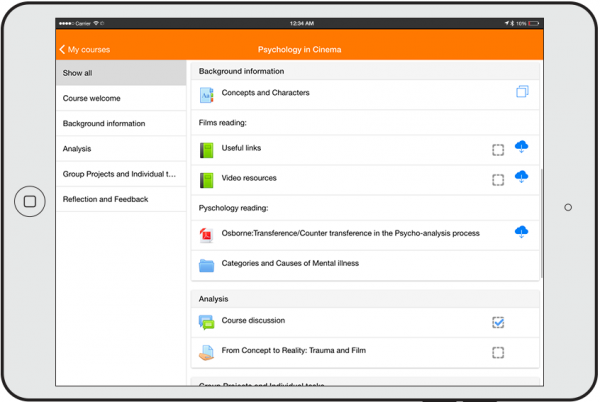Image resolution: width=600 pixels, height=402 pixels.
Task: Jump to the Background information section in sidebar
Action: tap(121, 124)
